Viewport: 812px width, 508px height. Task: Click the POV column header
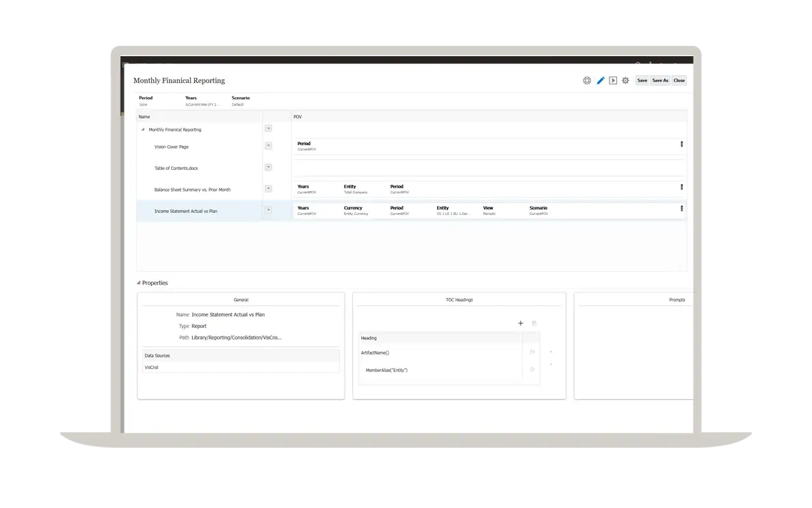298,116
